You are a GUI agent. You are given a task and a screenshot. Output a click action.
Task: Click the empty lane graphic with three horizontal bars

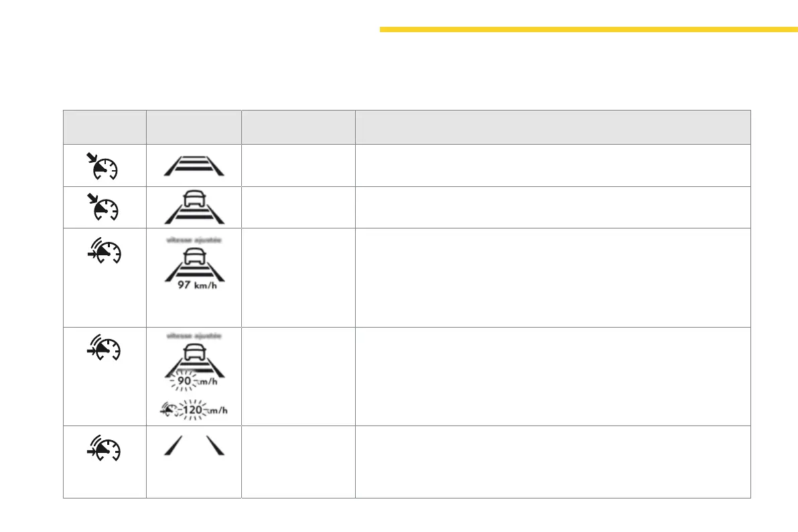pos(194,165)
